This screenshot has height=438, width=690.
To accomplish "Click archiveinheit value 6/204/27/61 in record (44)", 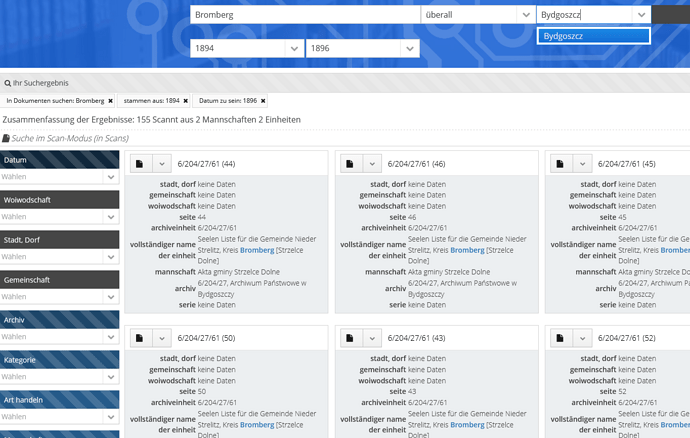I will 217,228.
